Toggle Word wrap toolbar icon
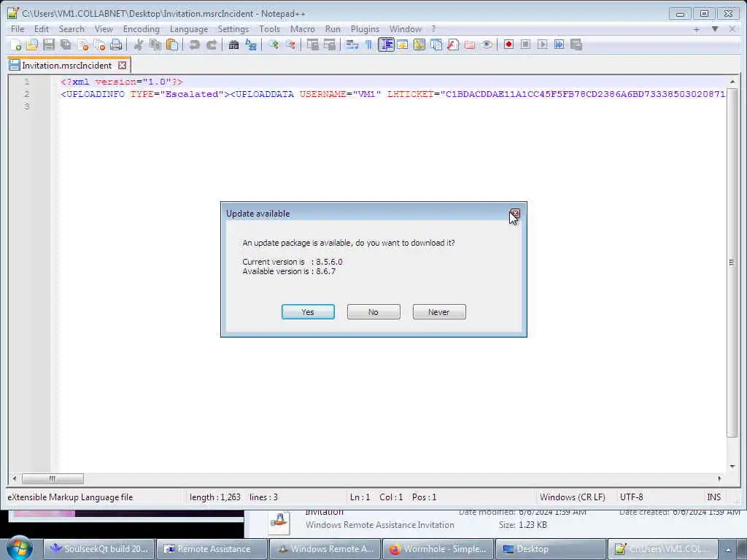Image resolution: width=747 pixels, height=560 pixels. coord(352,44)
